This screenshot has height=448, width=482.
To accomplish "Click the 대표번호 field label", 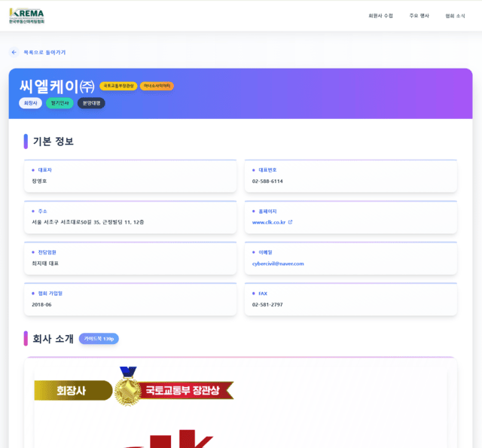I will coord(267,170).
